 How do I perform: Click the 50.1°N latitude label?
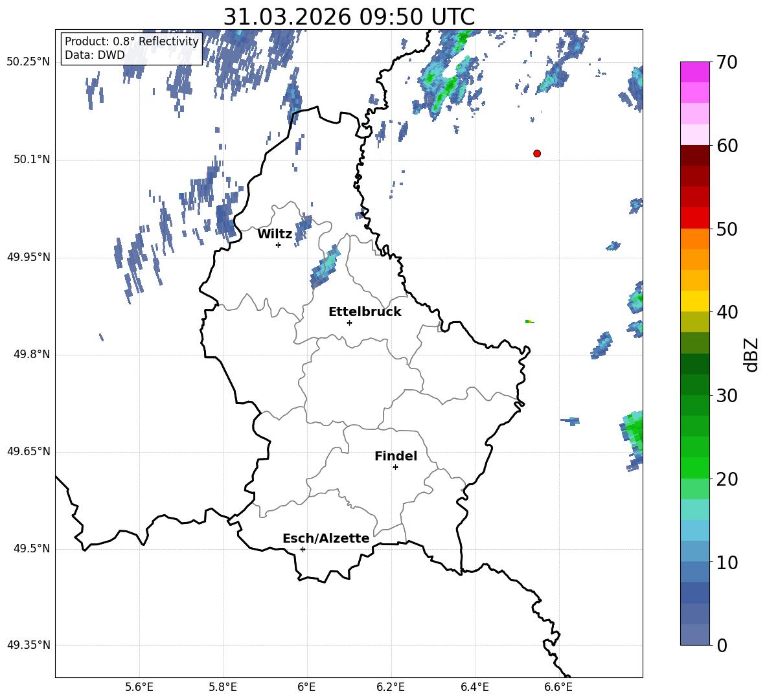pos(32,160)
